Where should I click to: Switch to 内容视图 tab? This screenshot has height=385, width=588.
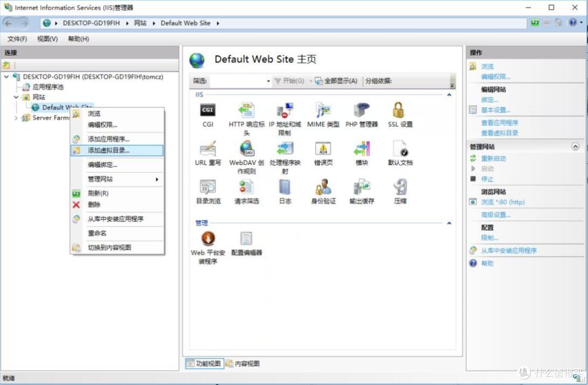point(243,364)
